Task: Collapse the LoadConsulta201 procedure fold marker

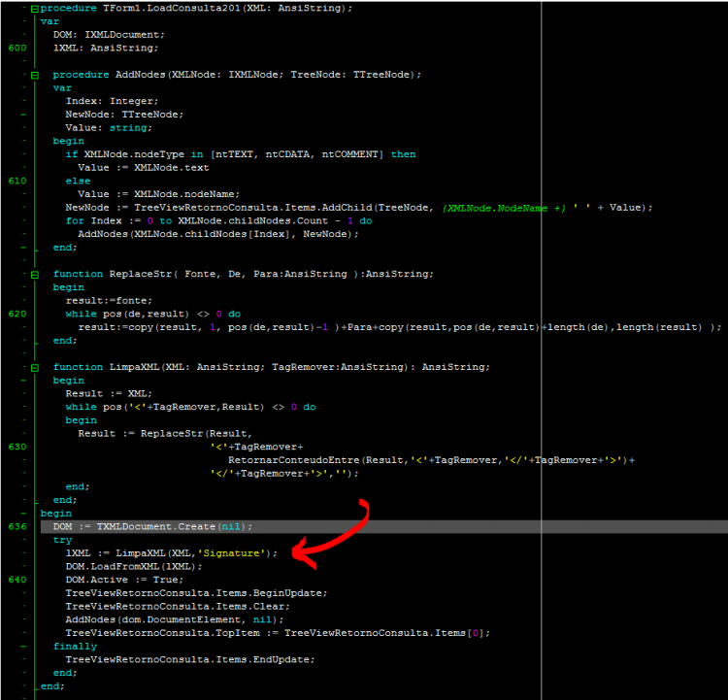Action: click(x=35, y=9)
